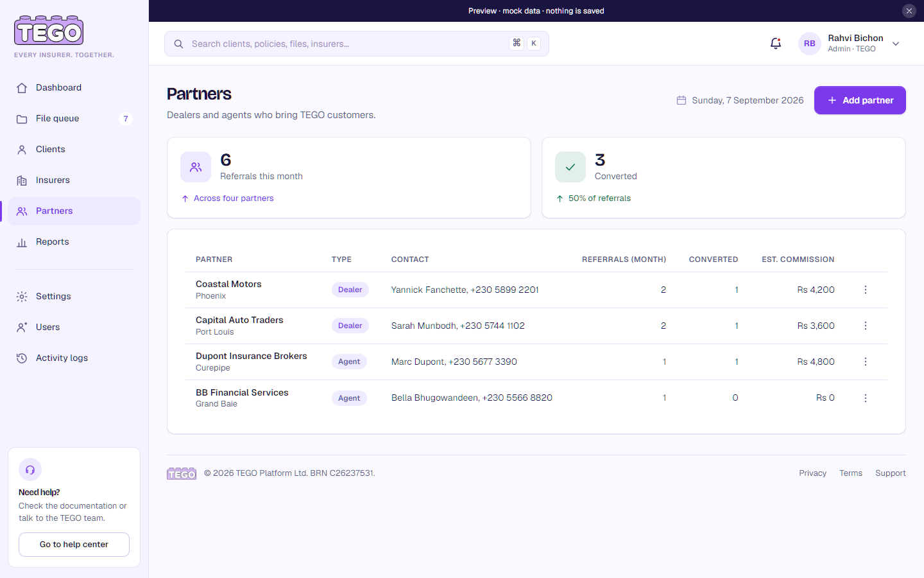
Task: Click the Converted checkmark icon
Action: pyautogui.click(x=570, y=167)
